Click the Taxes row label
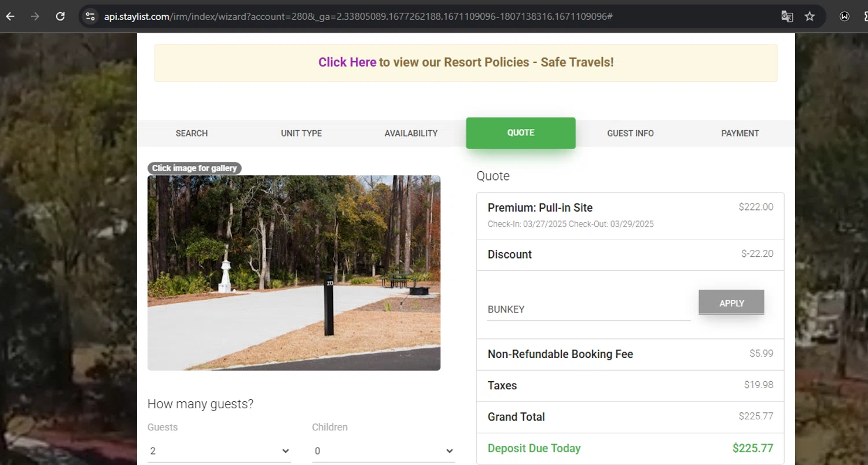The height and width of the screenshot is (465, 868). click(x=502, y=386)
